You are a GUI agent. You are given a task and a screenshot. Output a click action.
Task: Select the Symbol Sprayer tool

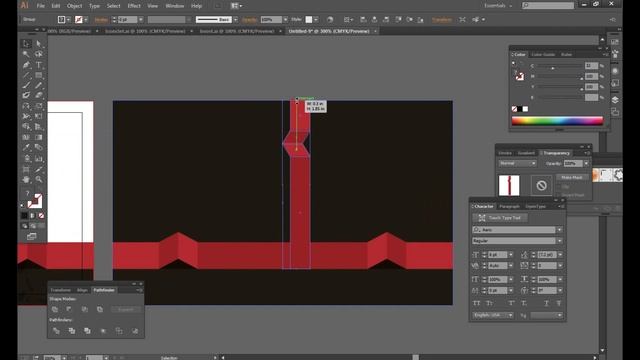pyautogui.click(x=27, y=158)
